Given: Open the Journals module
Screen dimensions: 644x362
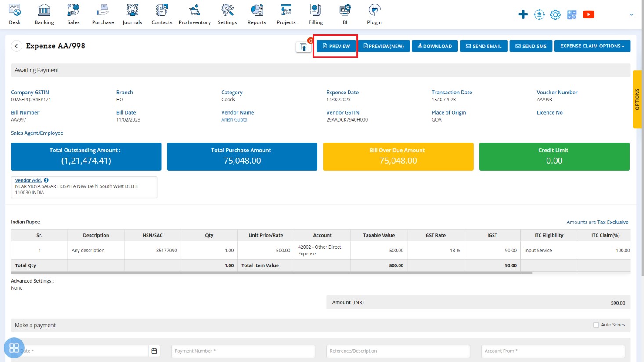Looking at the screenshot, I should [132, 14].
